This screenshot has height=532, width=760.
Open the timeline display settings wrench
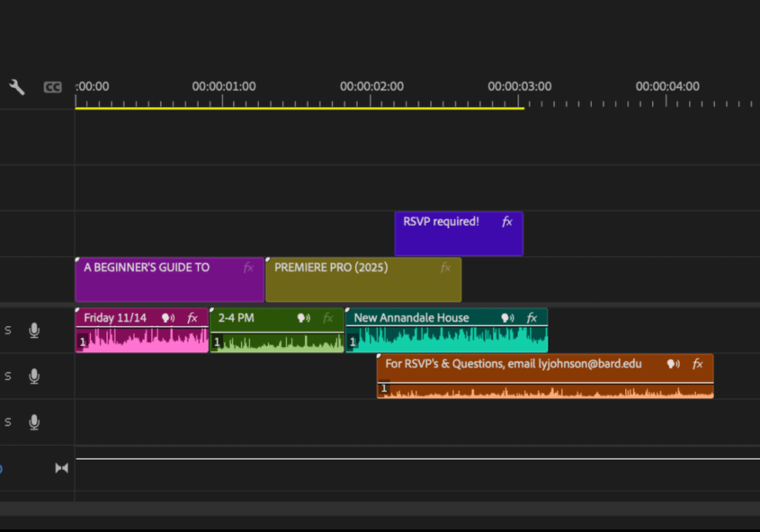[17, 87]
